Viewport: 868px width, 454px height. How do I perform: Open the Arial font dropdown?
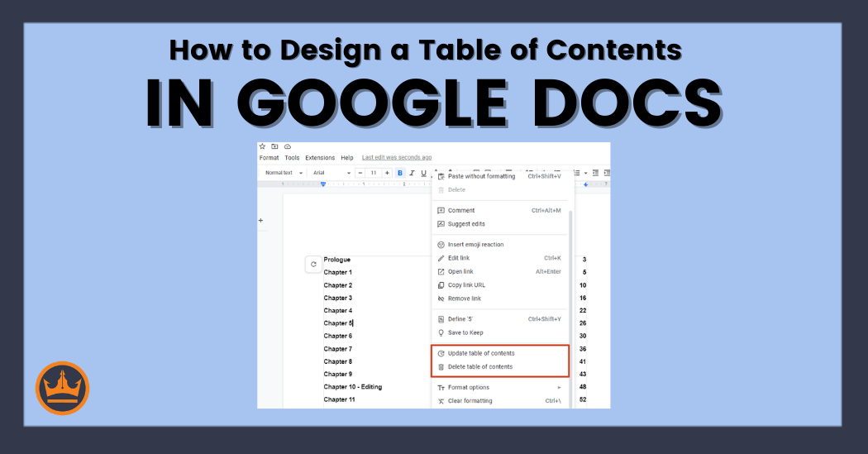[x=331, y=173]
